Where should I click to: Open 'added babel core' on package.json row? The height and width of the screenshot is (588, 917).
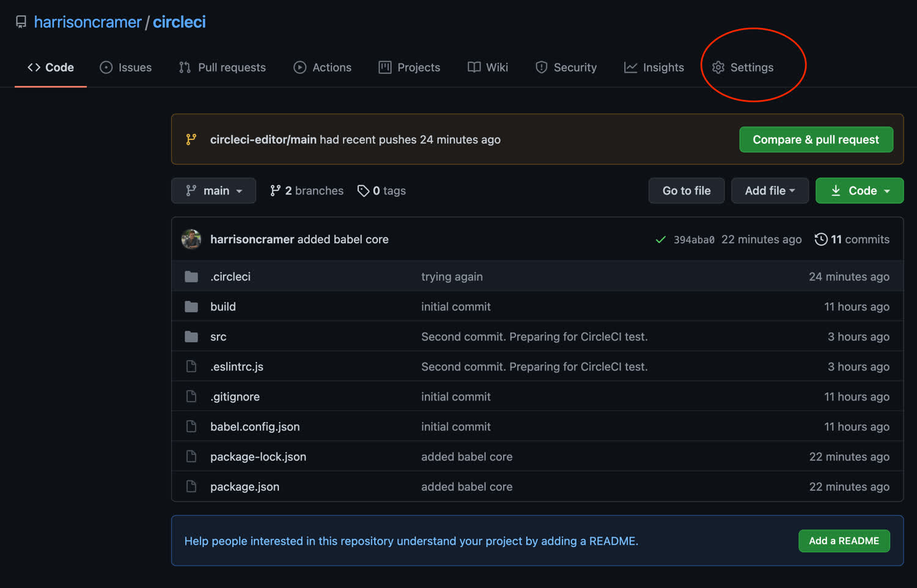pos(467,487)
